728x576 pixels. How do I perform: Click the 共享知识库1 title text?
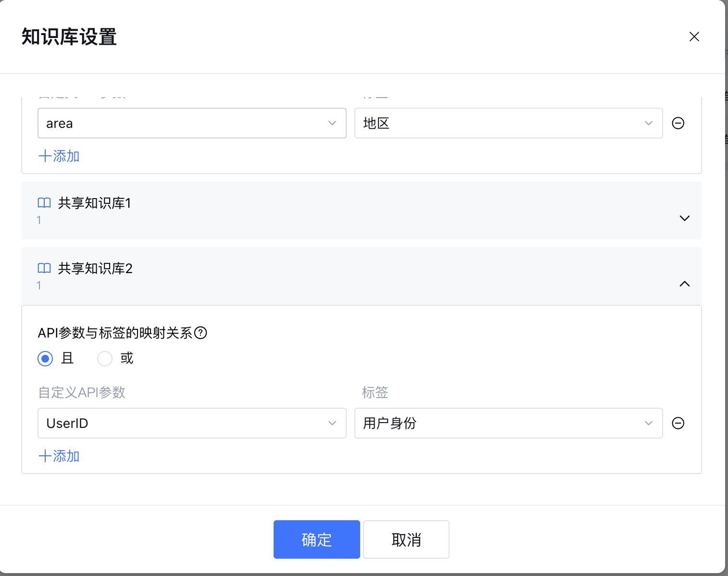[94, 203]
